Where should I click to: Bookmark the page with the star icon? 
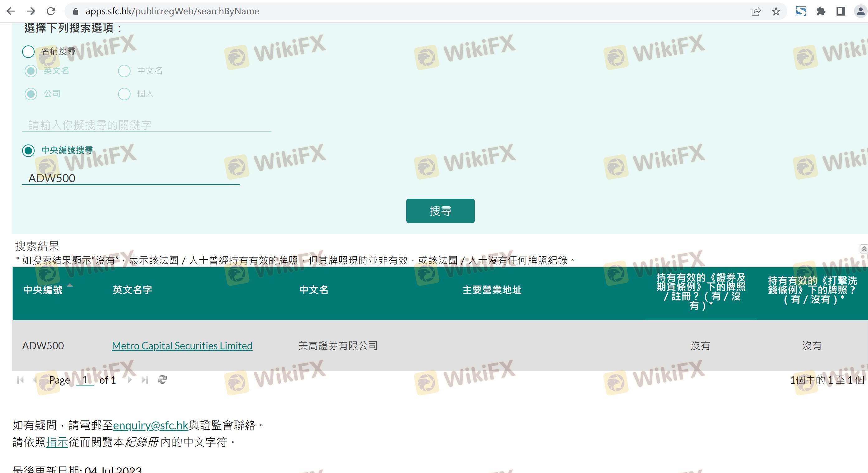(x=776, y=12)
